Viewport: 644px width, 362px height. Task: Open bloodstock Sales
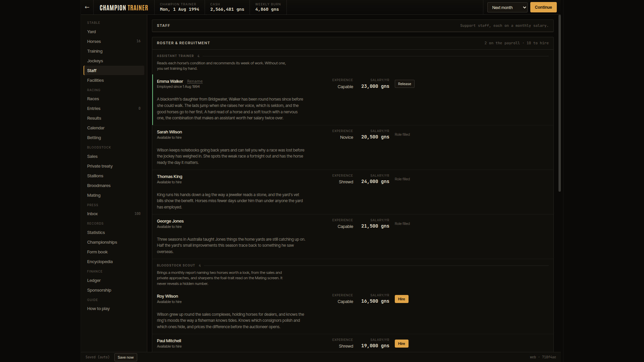114,157
